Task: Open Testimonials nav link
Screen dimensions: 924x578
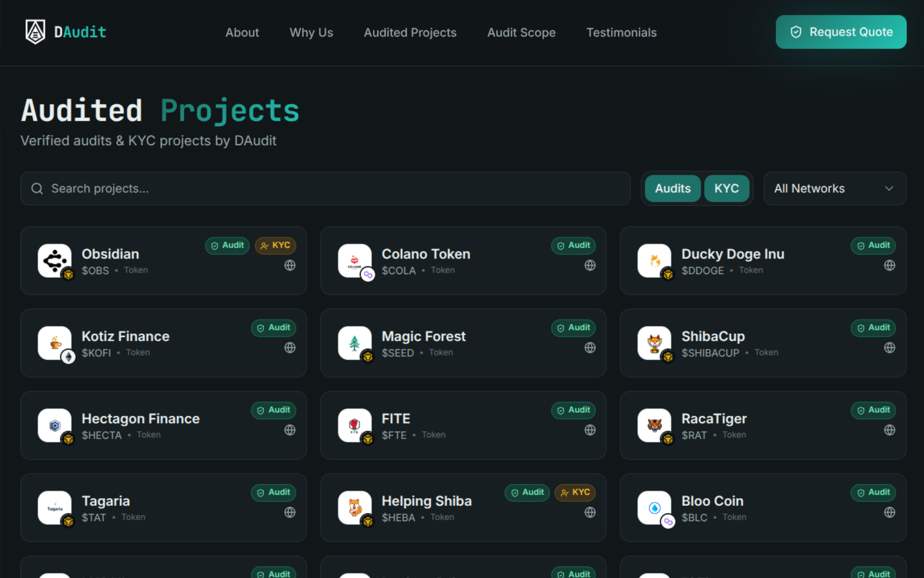Action: tap(621, 32)
